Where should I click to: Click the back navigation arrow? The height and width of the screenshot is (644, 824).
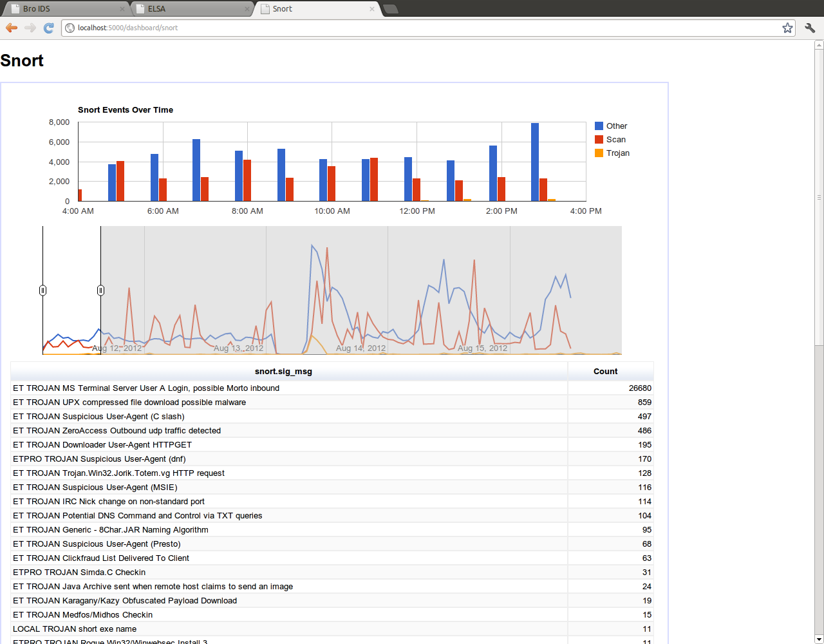[x=11, y=28]
